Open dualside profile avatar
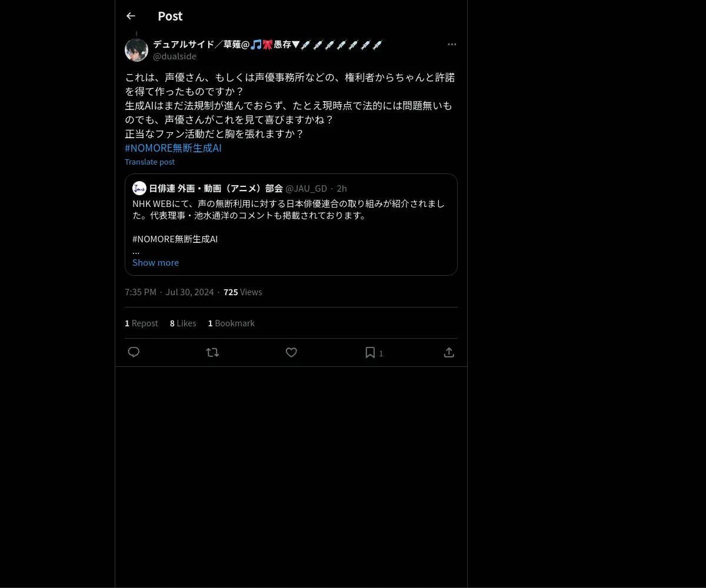This screenshot has height=588, width=706. [136, 50]
